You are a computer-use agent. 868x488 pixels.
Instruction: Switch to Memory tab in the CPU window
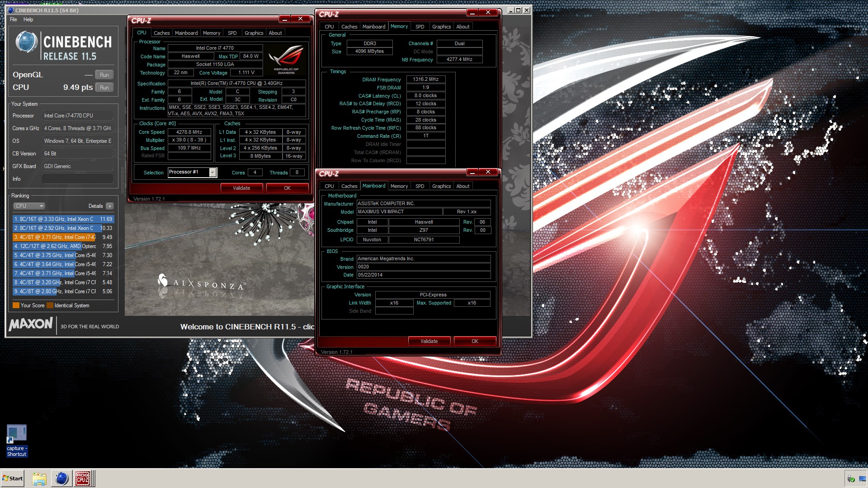tap(212, 33)
